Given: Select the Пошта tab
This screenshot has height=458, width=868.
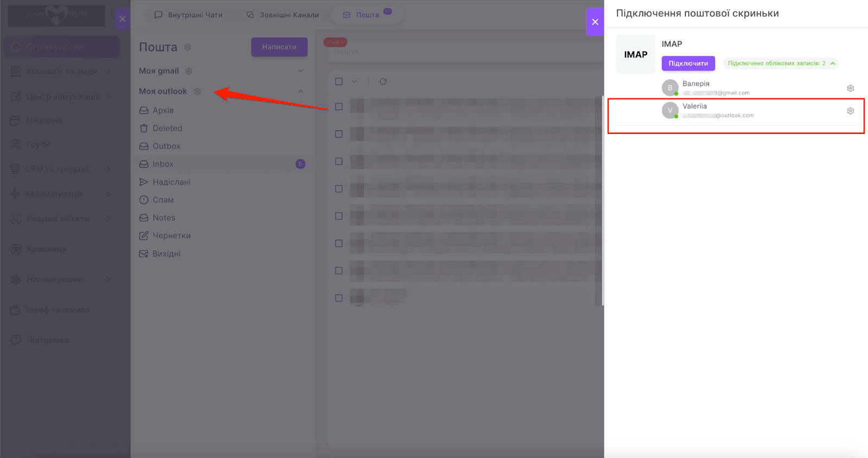Looking at the screenshot, I should (367, 15).
